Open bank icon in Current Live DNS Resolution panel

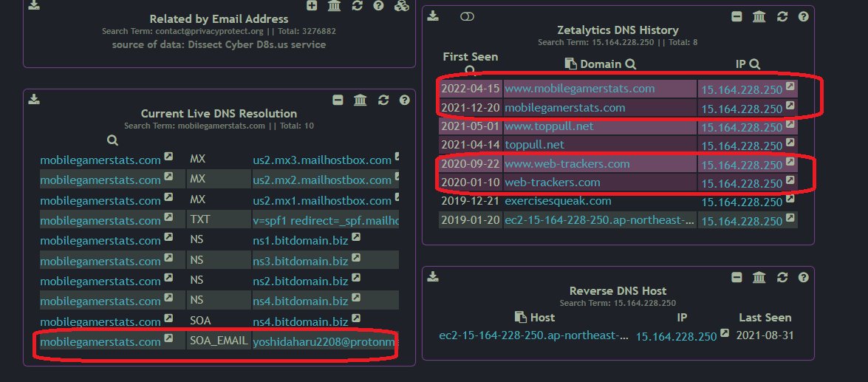tap(360, 100)
